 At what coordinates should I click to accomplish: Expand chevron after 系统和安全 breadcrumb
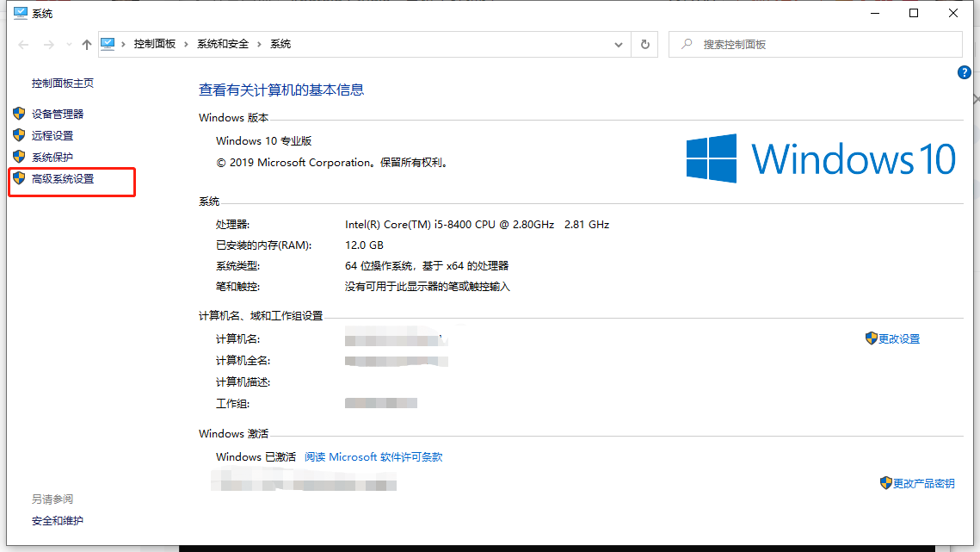[259, 44]
